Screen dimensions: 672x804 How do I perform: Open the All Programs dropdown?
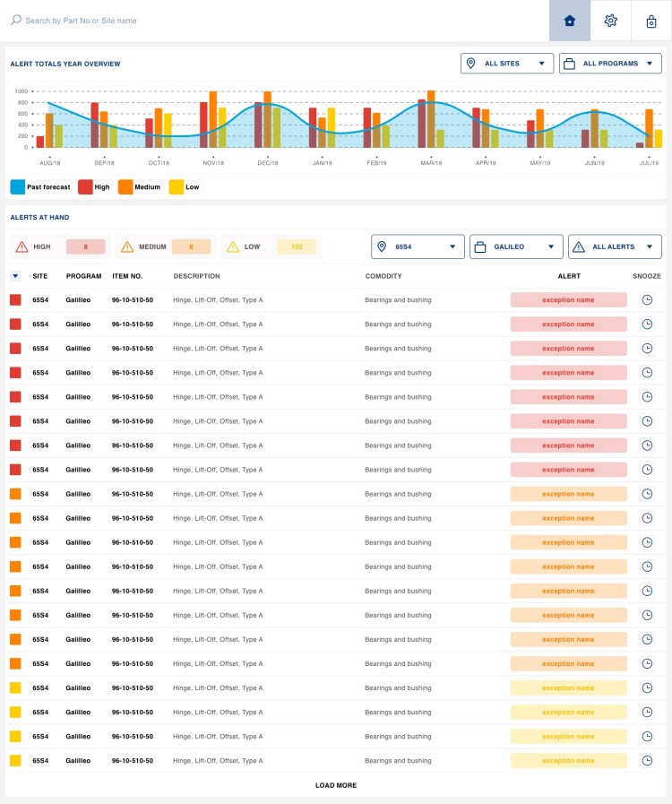click(x=611, y=64)
